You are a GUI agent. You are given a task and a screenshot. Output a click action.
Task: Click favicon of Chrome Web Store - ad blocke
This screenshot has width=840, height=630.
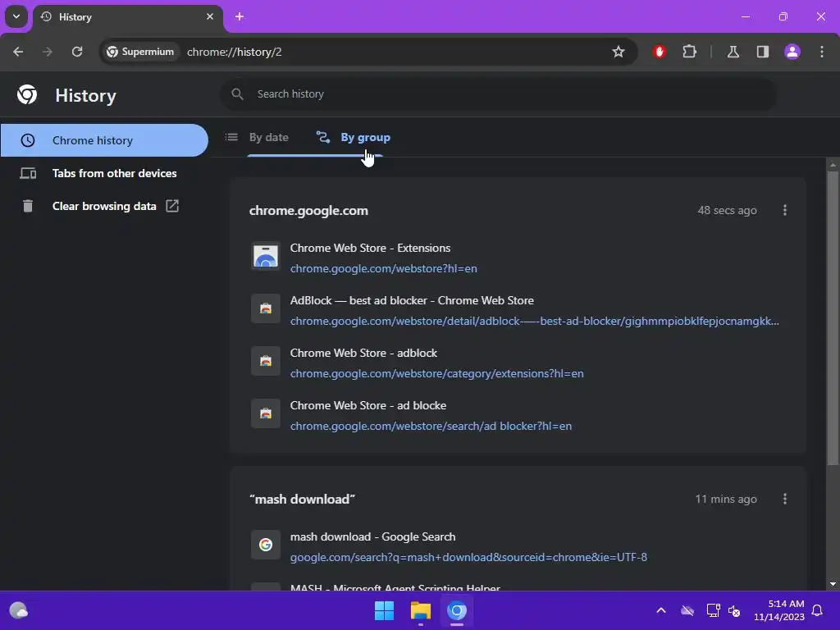(x=266, y=413)
